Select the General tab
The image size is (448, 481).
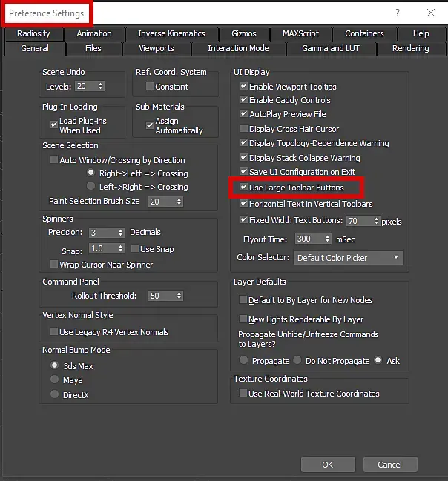[35, 48]
